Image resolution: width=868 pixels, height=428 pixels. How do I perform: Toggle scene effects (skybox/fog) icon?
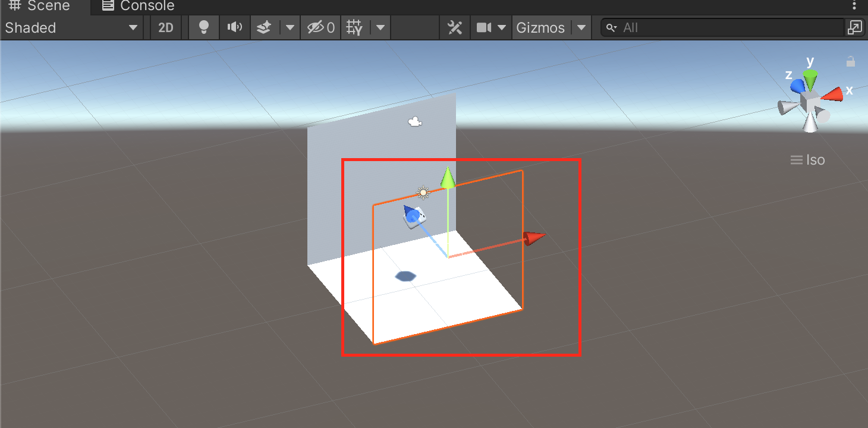point(265,28)
